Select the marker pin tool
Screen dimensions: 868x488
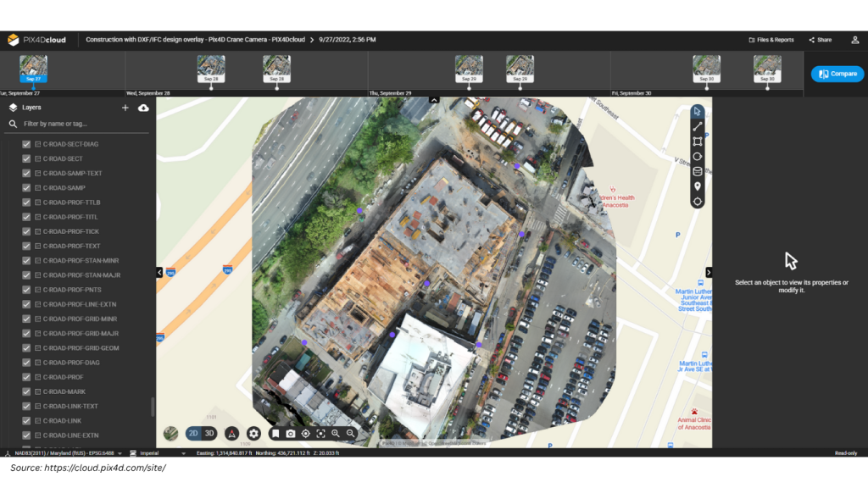tap(697, 186)
